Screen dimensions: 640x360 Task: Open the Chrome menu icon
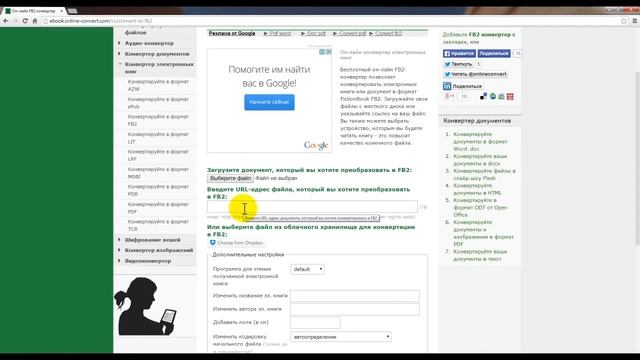[x=635, y=21]
